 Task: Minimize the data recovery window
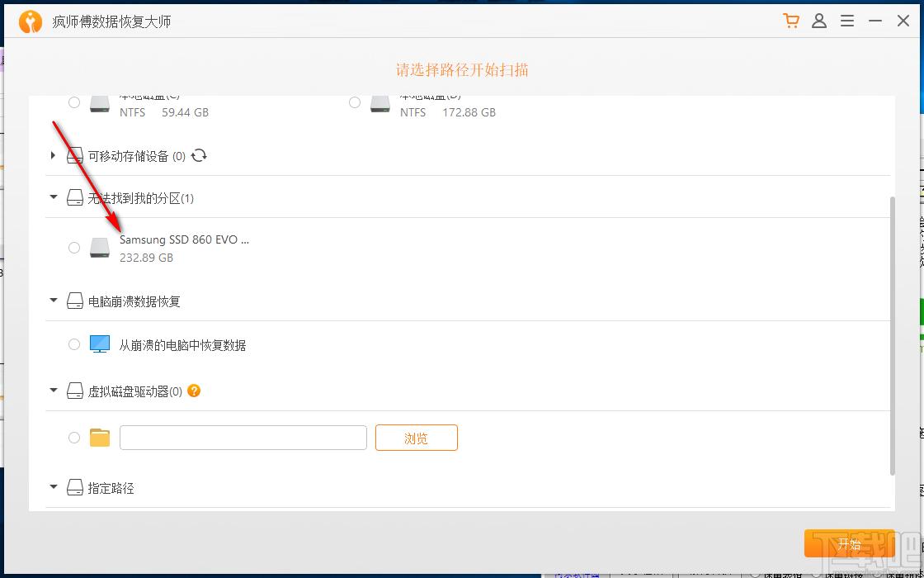[875, 21]
